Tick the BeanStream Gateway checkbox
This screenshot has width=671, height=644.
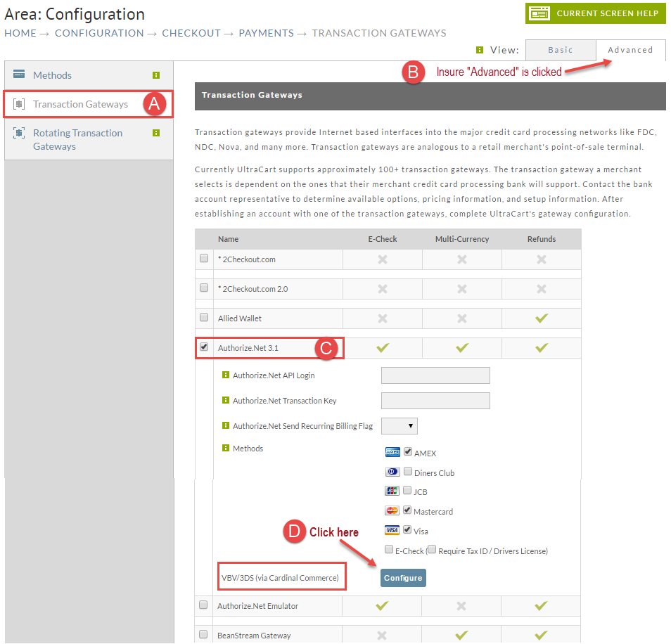[203, 634]
